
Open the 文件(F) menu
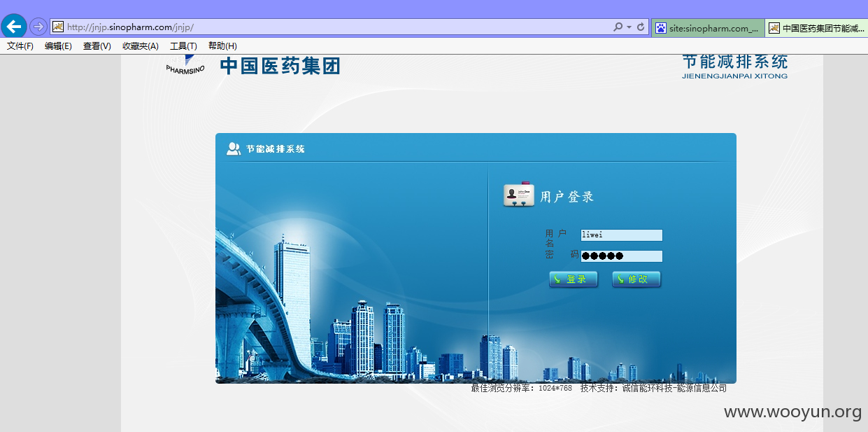click(20, 46)
